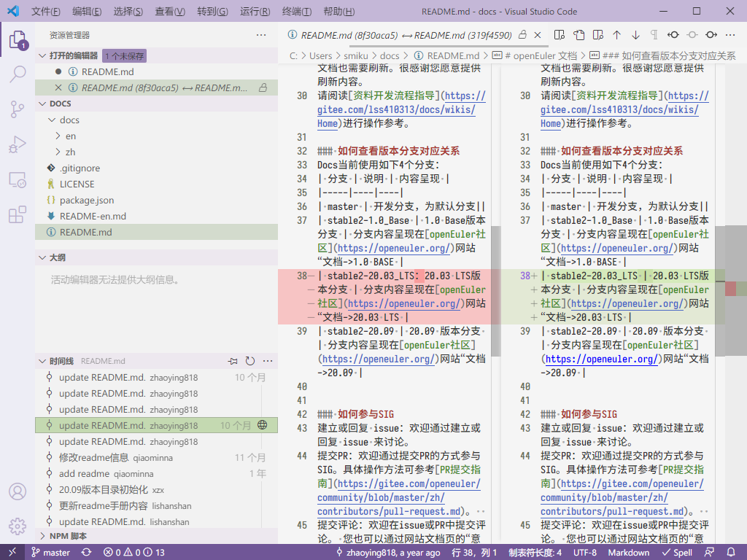Image resolution: width=747 pixels, height=560 pixels.
Task: Expand the en folder
Action: pyautogui.click(x=58, y=136)
